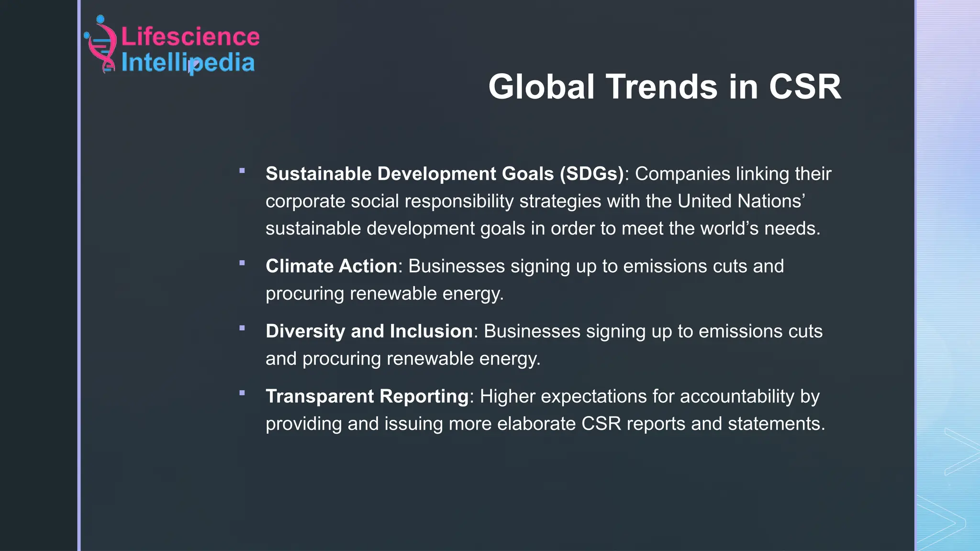
Task: Click the bold Sustainable Development Goals (SDGs) heading
Action: click(x=445, y=174)
